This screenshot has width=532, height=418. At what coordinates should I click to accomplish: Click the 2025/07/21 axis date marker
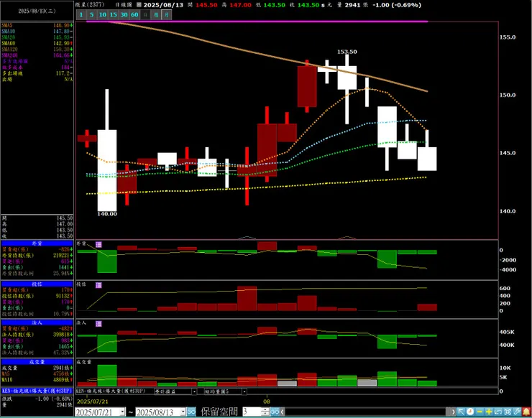93,401
